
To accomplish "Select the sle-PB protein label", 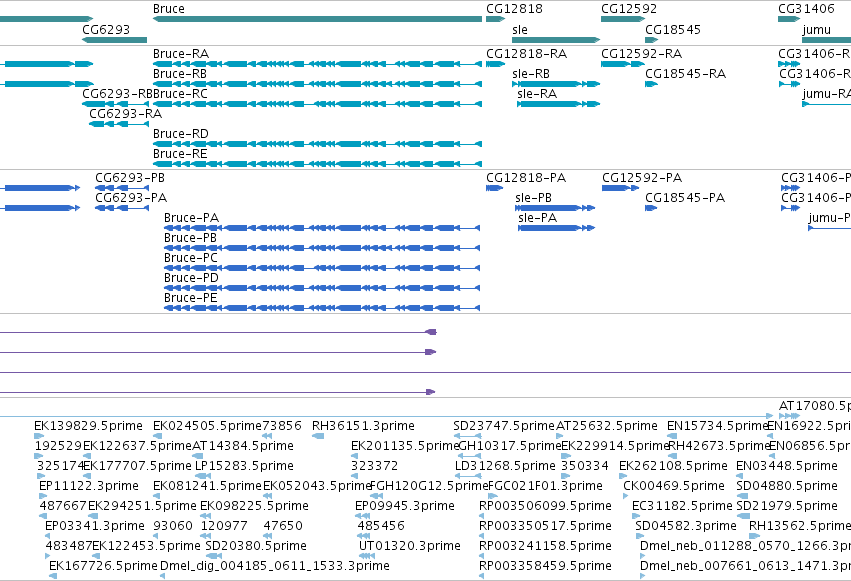I will 533,198.
